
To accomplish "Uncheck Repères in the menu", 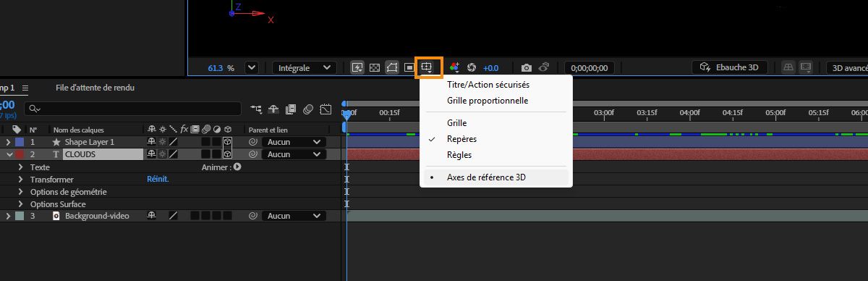I will coord(495,139).
